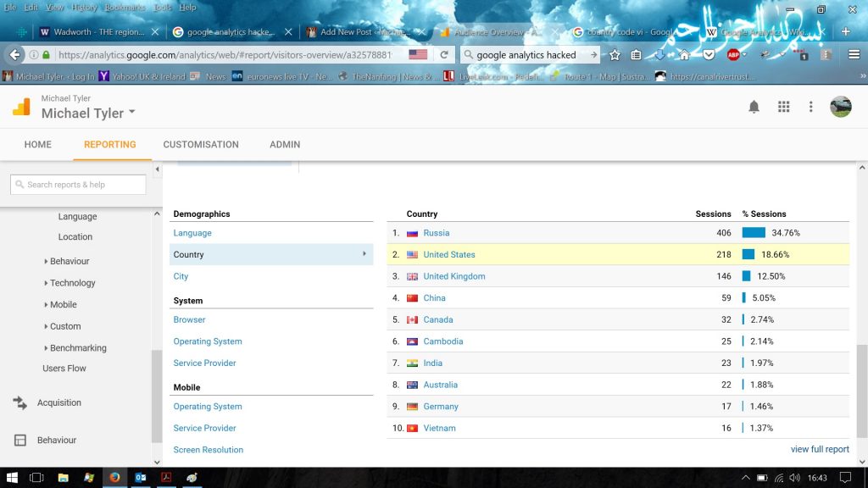This screenshot has height=488, width=868.
Task: Open the Windows Start menu
Action: click(12, 478)
